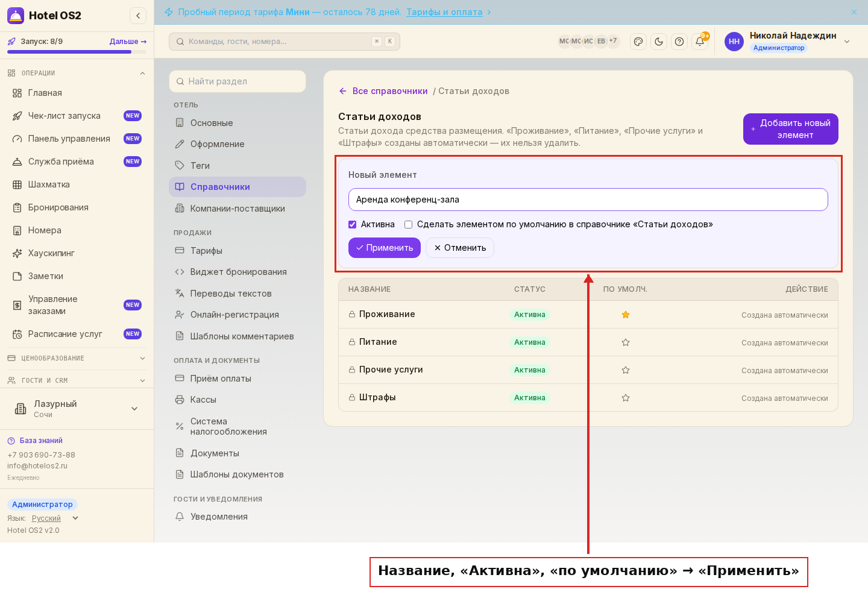Click the launch progress bar
The height and width of the screenshot is (601, 868).
pos(77,52)
